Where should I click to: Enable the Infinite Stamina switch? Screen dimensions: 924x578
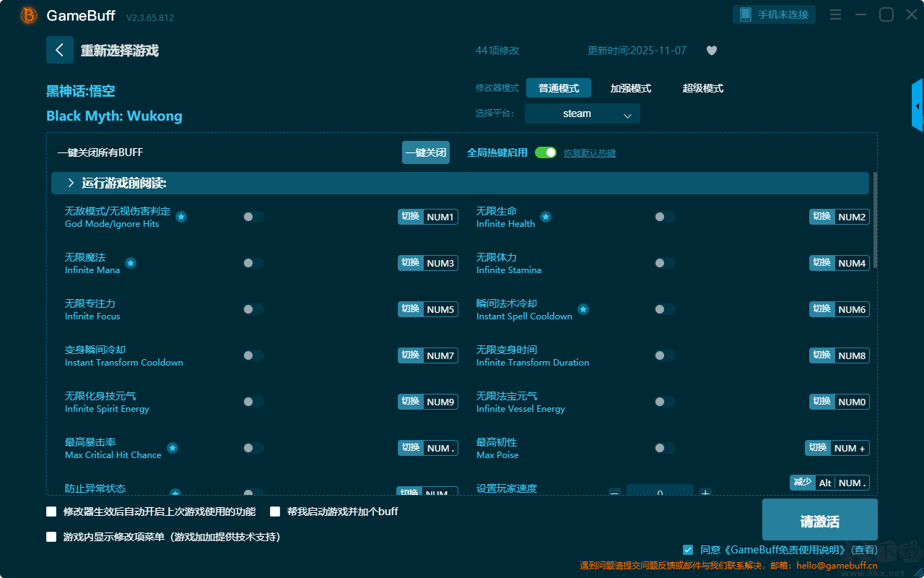(x=665, y=263)
